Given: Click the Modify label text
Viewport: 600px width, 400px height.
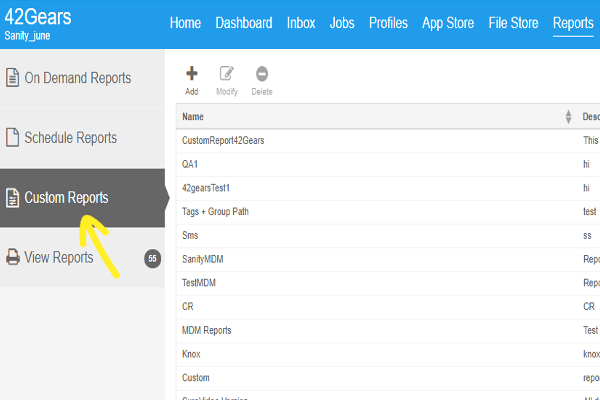Looking at the screenshot, I should (227, 91).
